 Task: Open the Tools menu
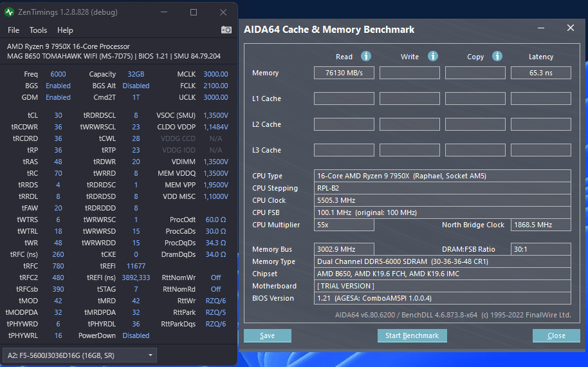(x=38, y=30)
